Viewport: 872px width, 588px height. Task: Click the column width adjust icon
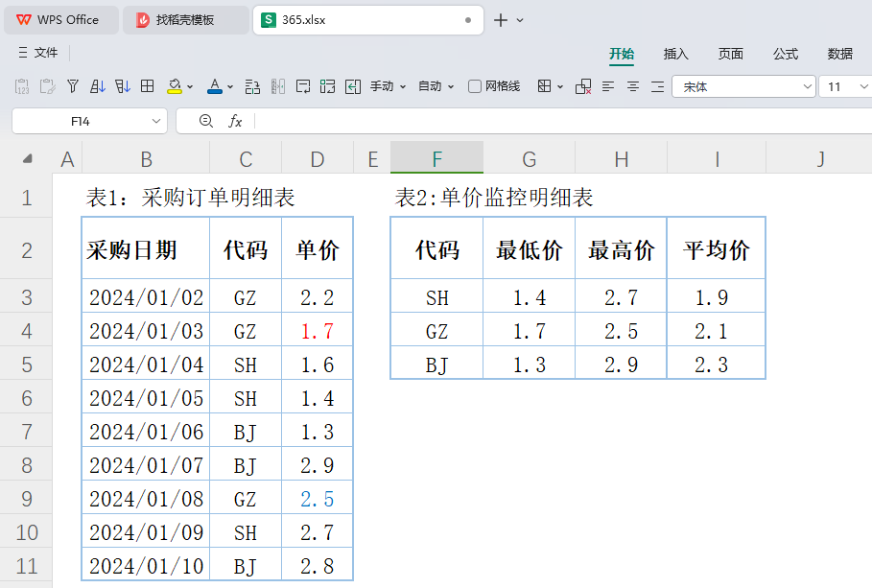[x=278, y=86]
